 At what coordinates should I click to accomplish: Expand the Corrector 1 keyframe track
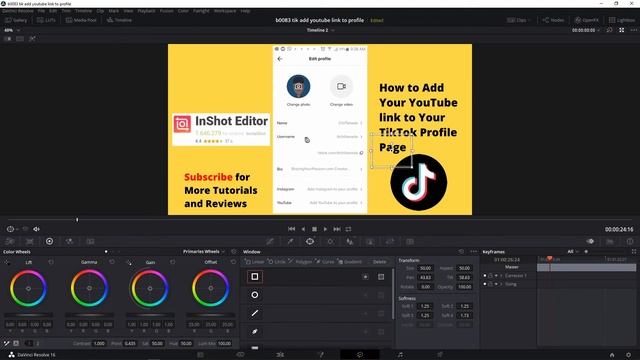501,276
